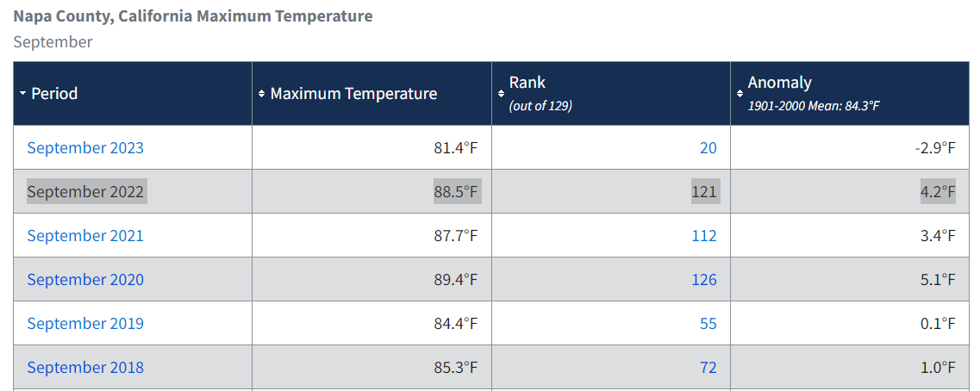This screenshot has width=980, height=391.
Task: Sort table by Maximum Temperature header text
Action: click(x=353, y=94)
